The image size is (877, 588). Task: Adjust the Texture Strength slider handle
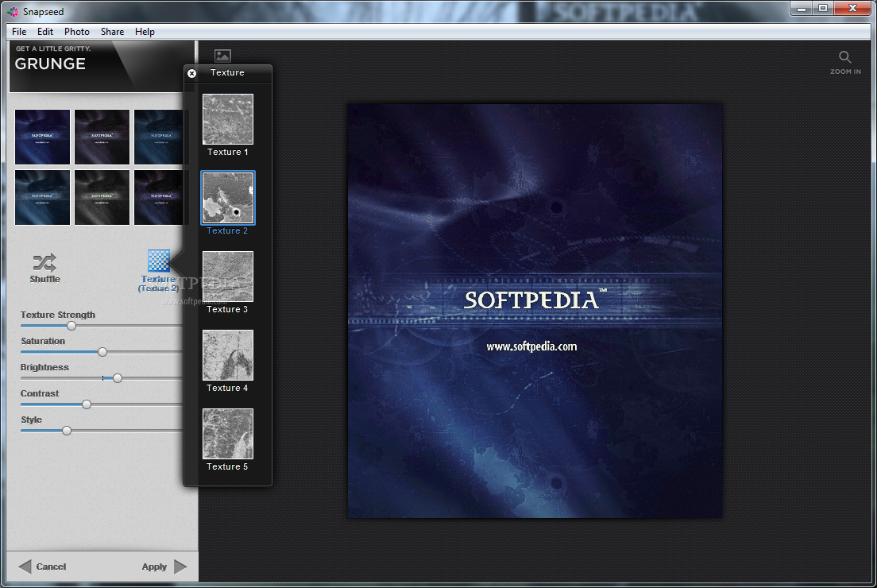coord(71,326)
